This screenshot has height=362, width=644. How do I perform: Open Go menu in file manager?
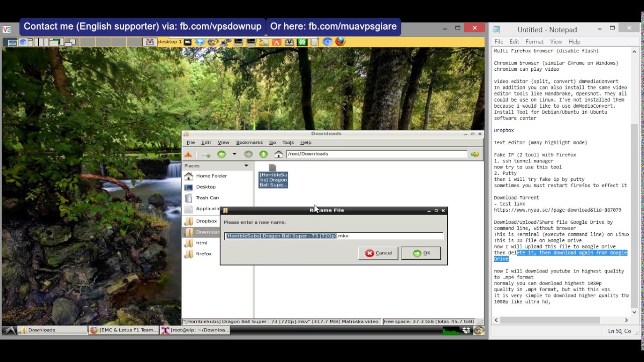[272, 142]
